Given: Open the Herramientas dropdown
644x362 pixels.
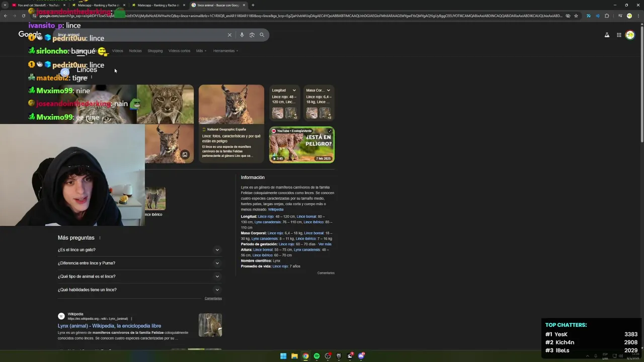Looking at the screenshot, I should 225,51.
